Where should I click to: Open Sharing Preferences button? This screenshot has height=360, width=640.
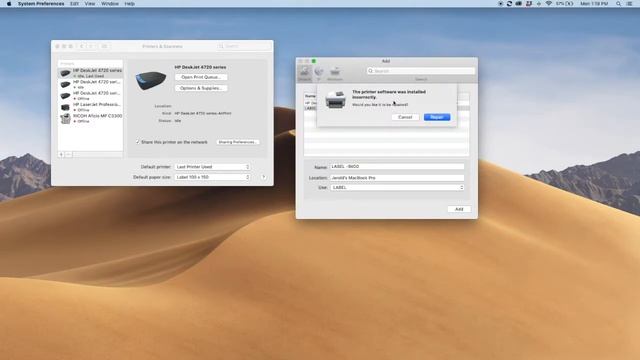coord(238,142)
